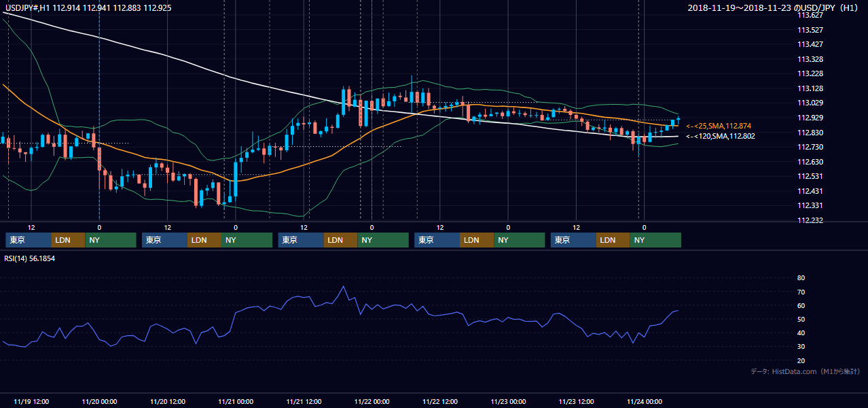The image size is (868, 408).
Task: Click price axis value 112.929
Action: (810, 118)
